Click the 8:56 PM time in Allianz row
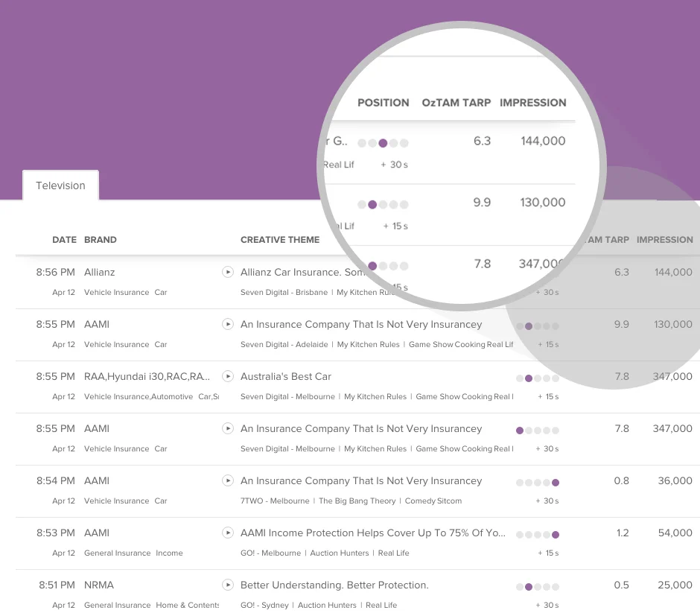This screenshot has height=616, width=700. pos(55,273)
